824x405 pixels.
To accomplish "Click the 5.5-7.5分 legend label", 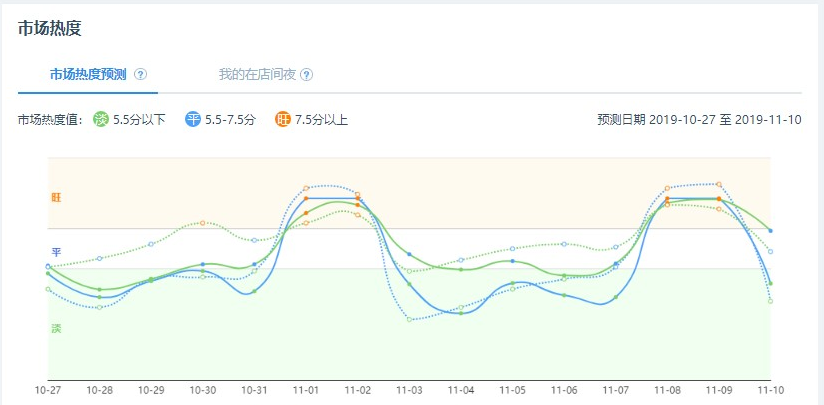I will tap(230, 120).
